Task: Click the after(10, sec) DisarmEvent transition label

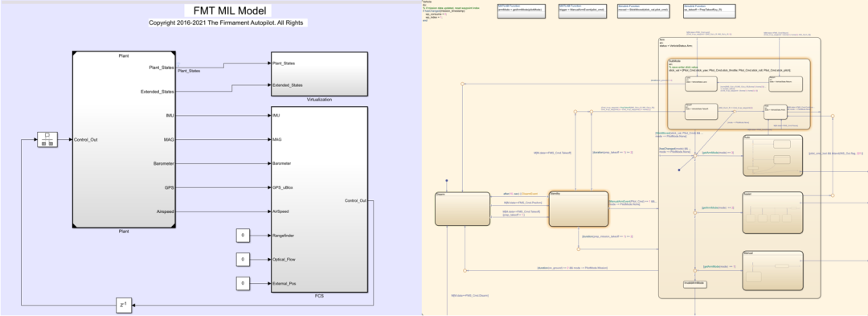Action: (x=520, y=194)
